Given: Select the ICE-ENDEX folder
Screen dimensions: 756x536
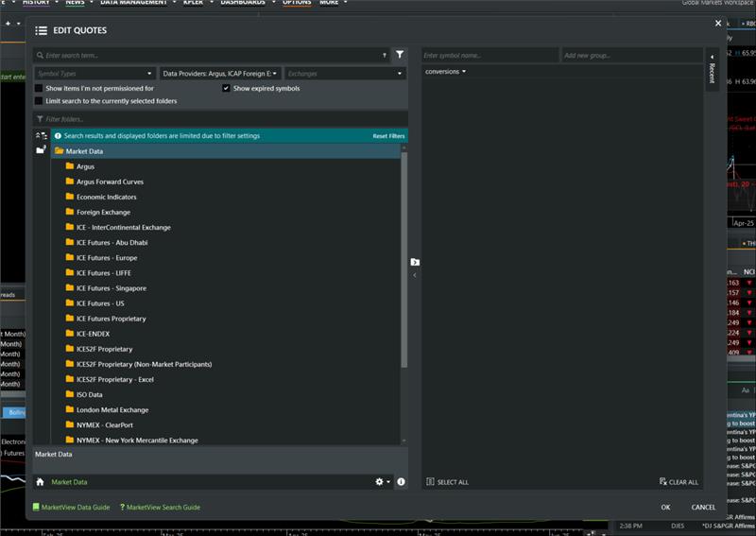Looking at the screenshot, I should (93, 334).
